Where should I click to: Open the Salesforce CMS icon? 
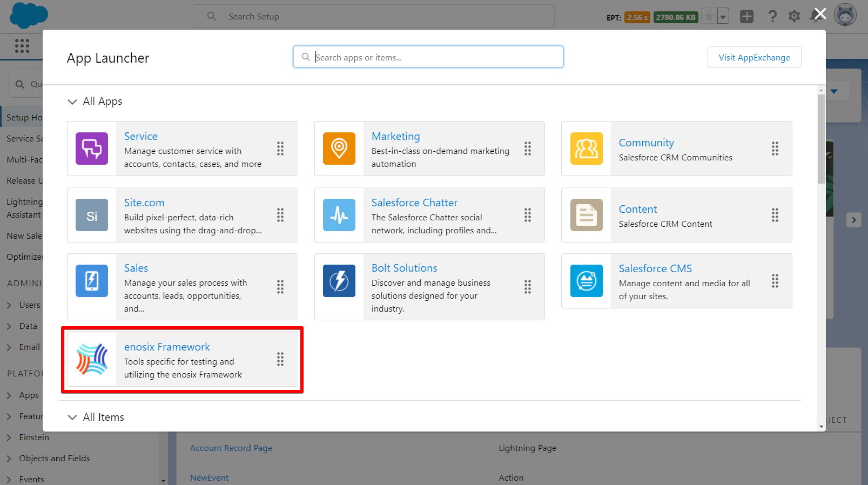coord(587,281)
